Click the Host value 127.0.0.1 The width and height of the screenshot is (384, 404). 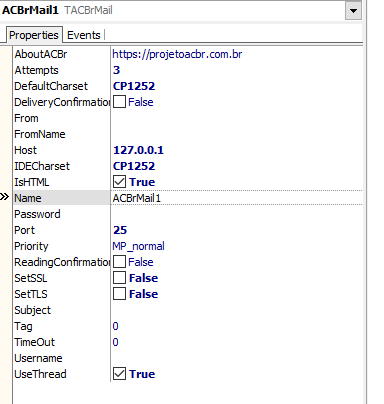coord(138,150)
